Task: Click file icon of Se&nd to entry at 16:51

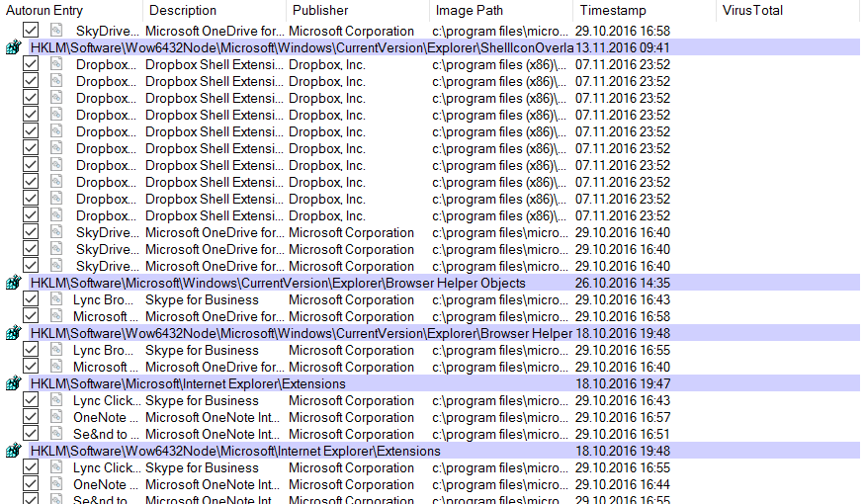Action: pyautogui.click(x=56, y=434)
